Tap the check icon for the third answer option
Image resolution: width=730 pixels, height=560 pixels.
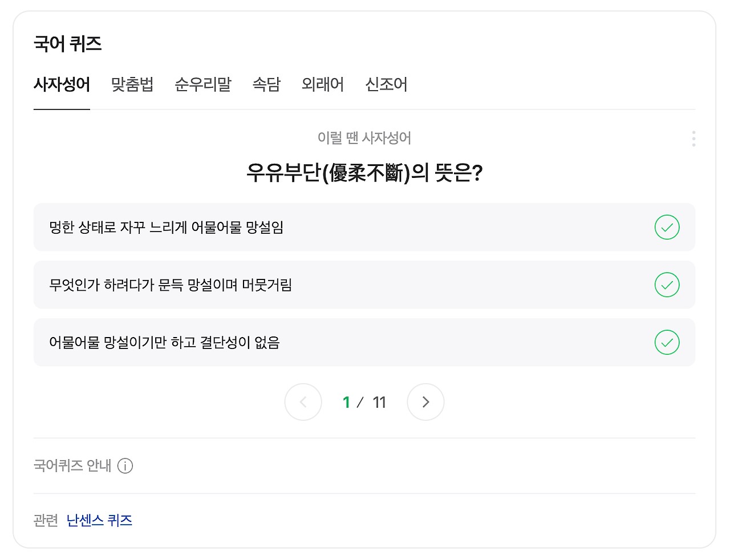pyautogui.click(x=667, y=343)
